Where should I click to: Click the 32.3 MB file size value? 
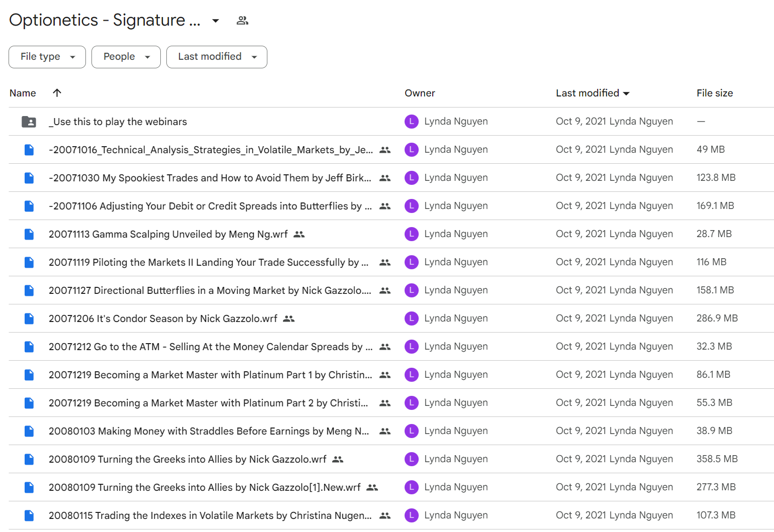pos(714,347)
